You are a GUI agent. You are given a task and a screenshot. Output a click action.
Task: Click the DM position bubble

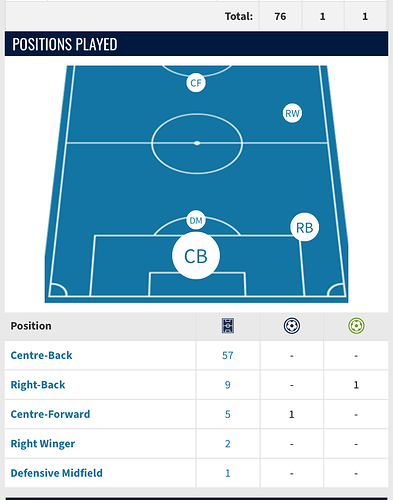click(196, 220)
